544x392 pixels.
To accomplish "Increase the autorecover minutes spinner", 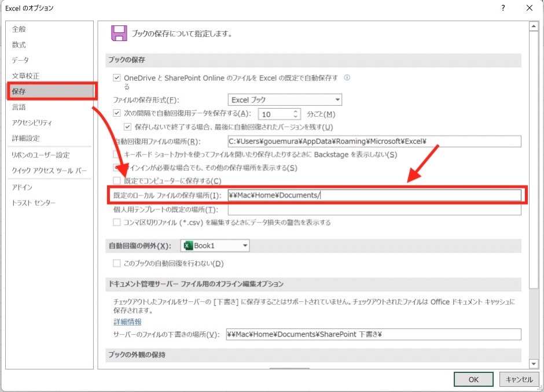I will [296, 112].
